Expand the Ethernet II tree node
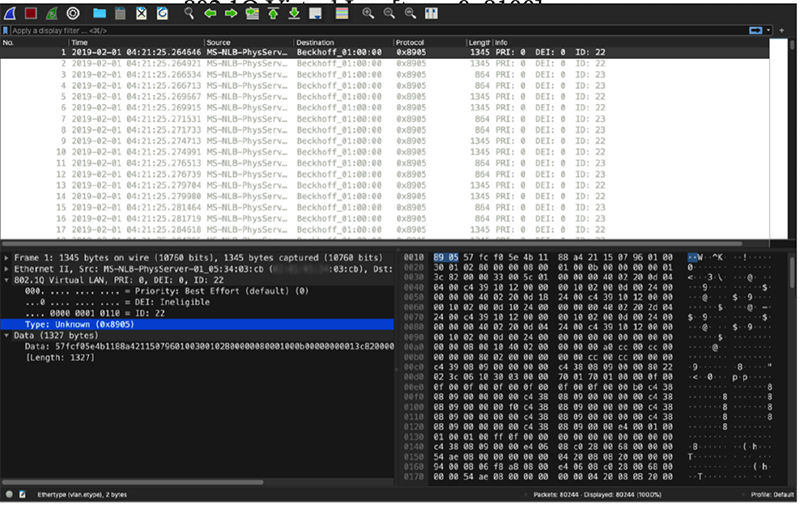 point(7,269)
